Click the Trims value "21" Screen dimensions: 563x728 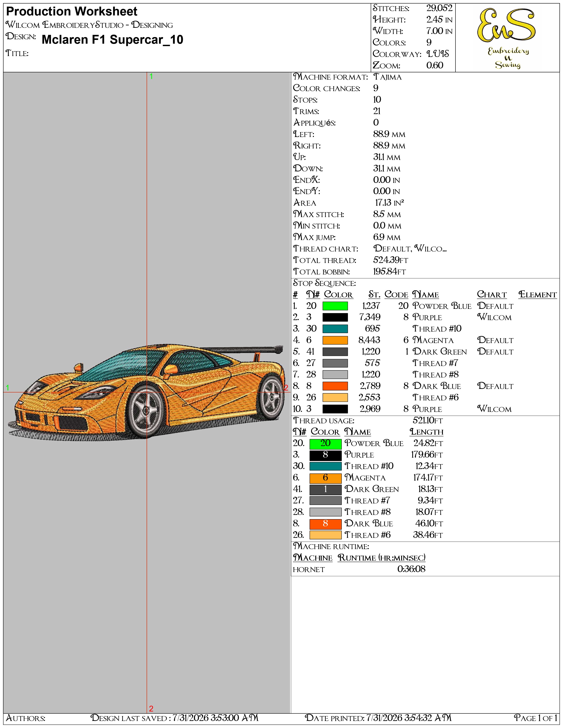[377, 111]
